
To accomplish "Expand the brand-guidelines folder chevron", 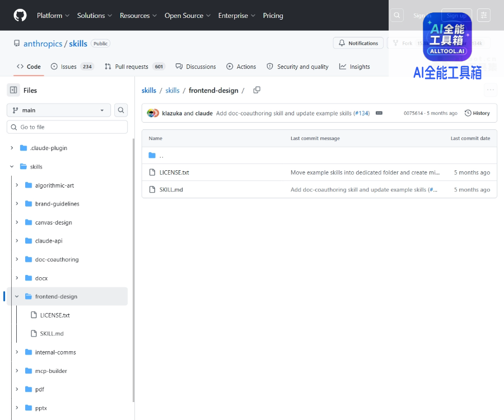I will click(17, 204).
